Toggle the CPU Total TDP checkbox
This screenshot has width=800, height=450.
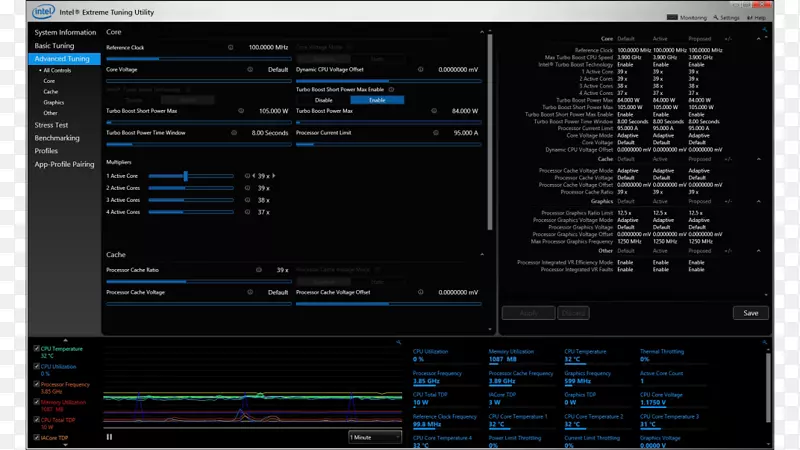tap(37, 421)
